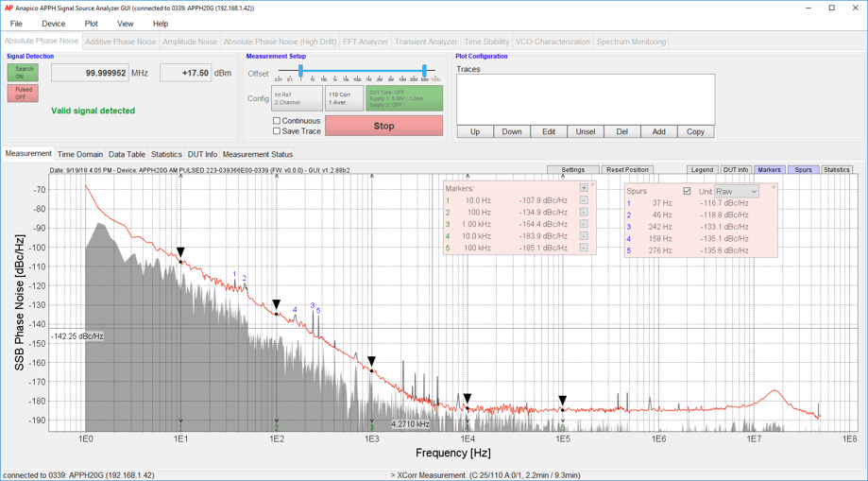Switch to the Data Table tab

click(127, 154)
